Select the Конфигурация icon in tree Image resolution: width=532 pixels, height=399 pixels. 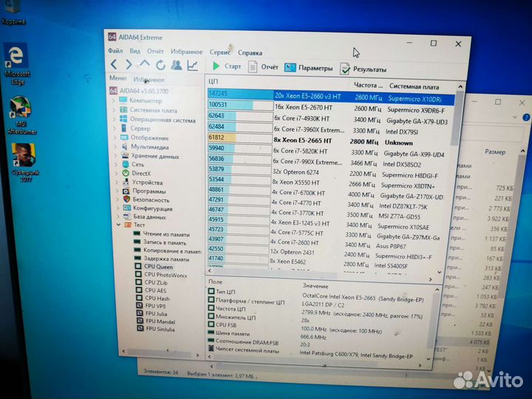[127, 208]
